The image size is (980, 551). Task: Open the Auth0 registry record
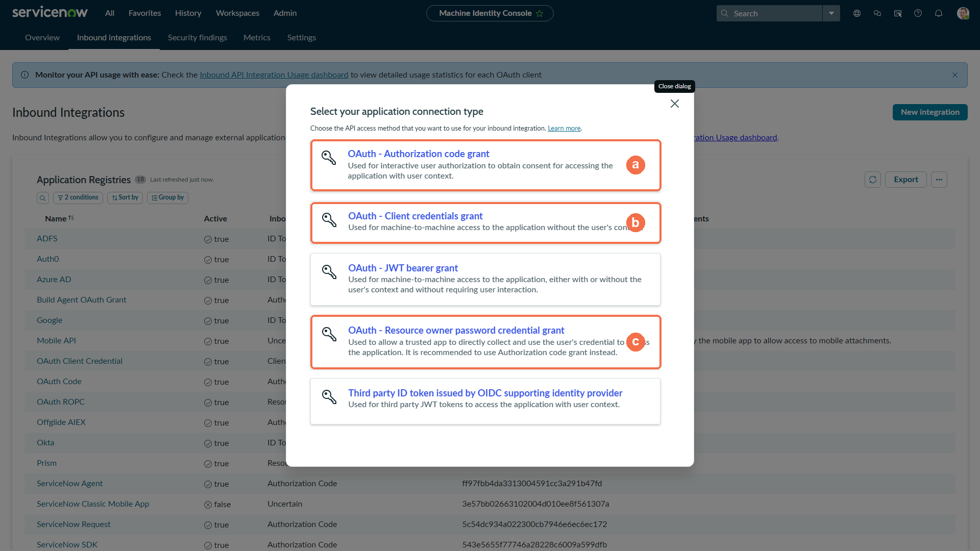point(48,259)
